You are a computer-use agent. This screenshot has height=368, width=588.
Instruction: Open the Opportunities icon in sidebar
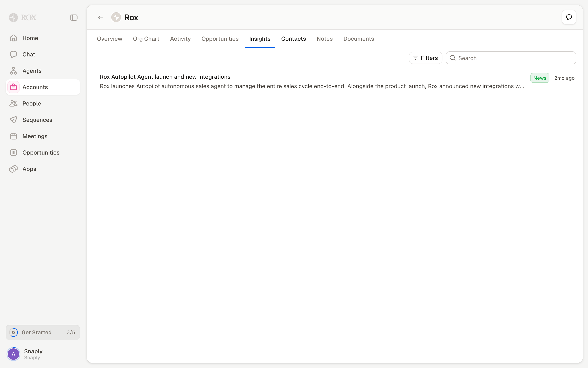(x=14, y=153)
